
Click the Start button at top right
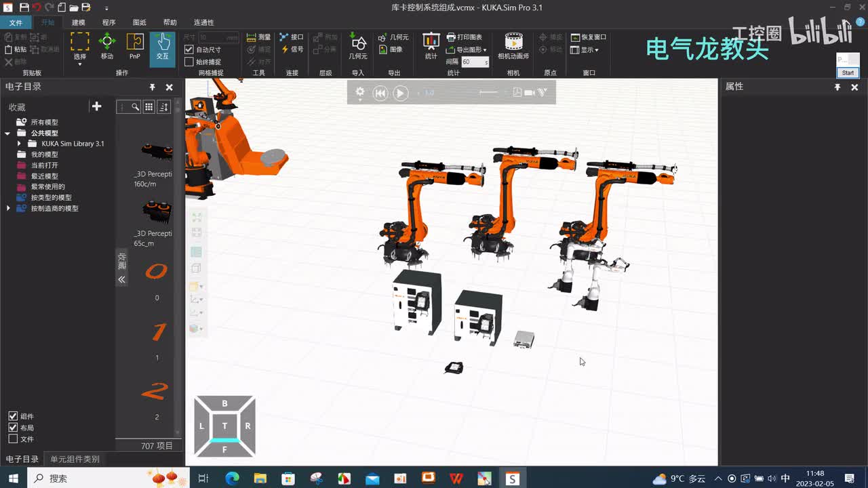[x=848, y=73]
